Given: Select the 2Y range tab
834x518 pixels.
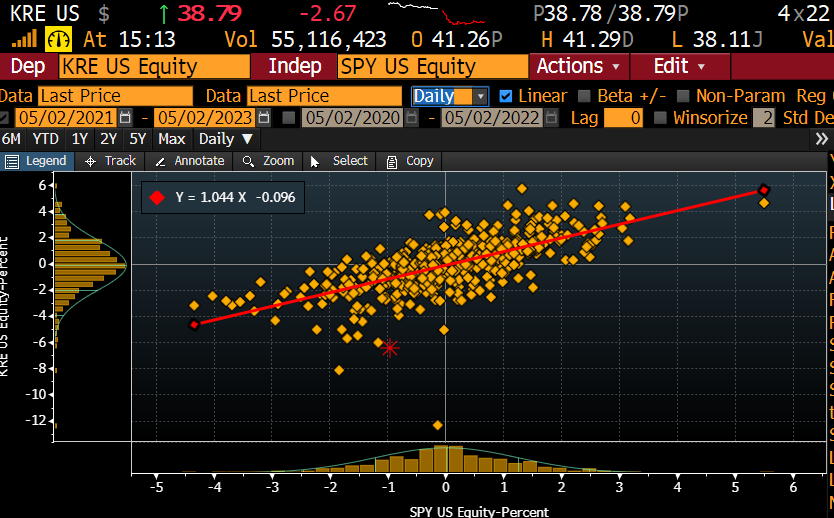Looking at the screenshot, I should pos(109,139).
